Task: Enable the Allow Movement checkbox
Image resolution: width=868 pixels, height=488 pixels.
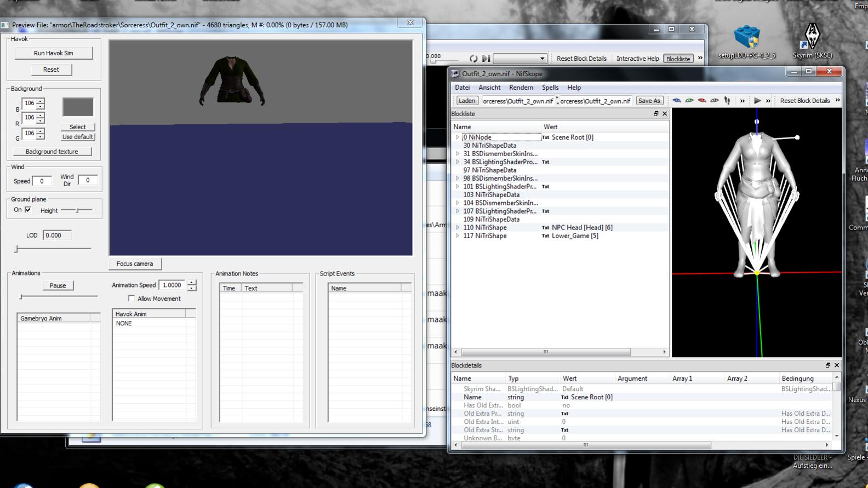Action: click(132, 298)
